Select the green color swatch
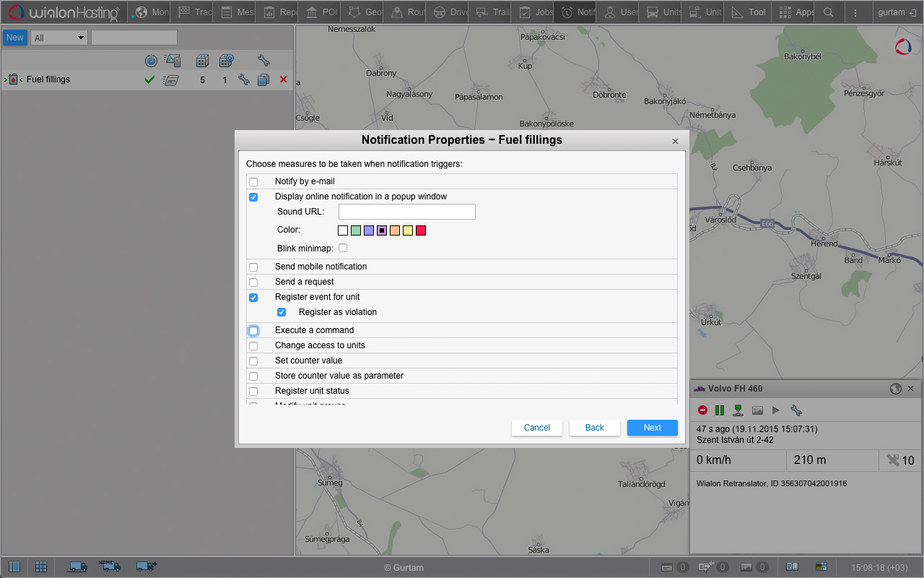The width and height of the screenshot is (924, 578). [356, 230]
